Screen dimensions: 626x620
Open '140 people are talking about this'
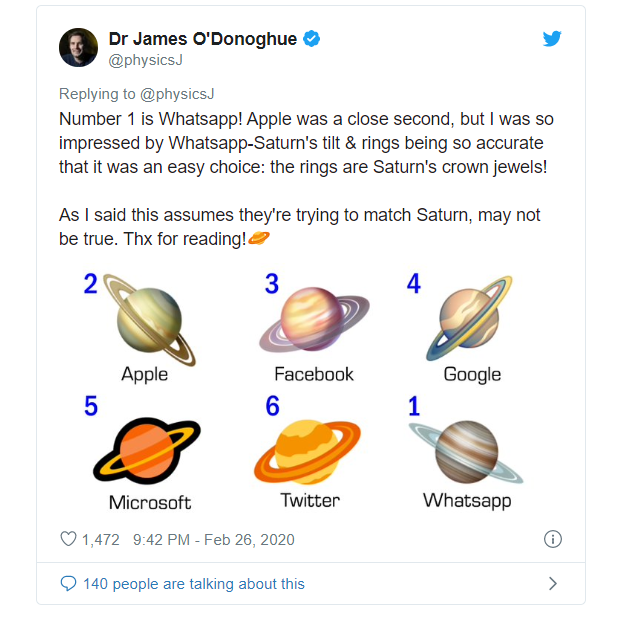[x=194, y=583]
